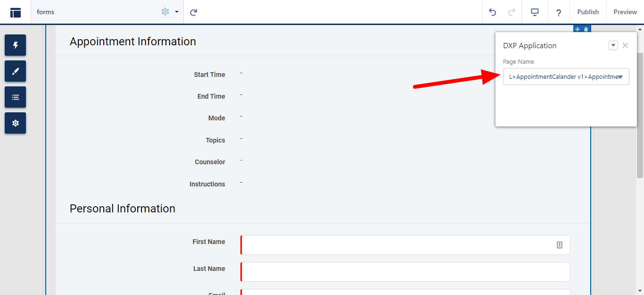This screenshot has height=295, width=644.
Task: Close the DXP Application panel
Action: [625, 45]
